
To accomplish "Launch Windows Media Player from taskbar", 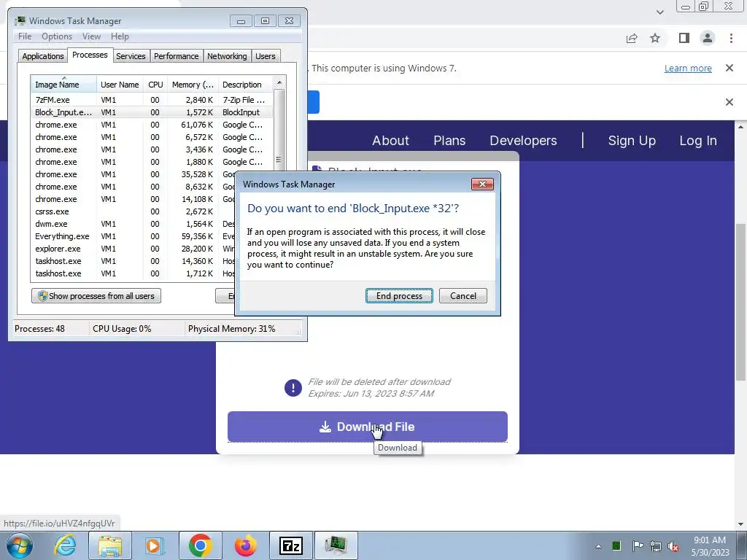I will coord(155,545).
